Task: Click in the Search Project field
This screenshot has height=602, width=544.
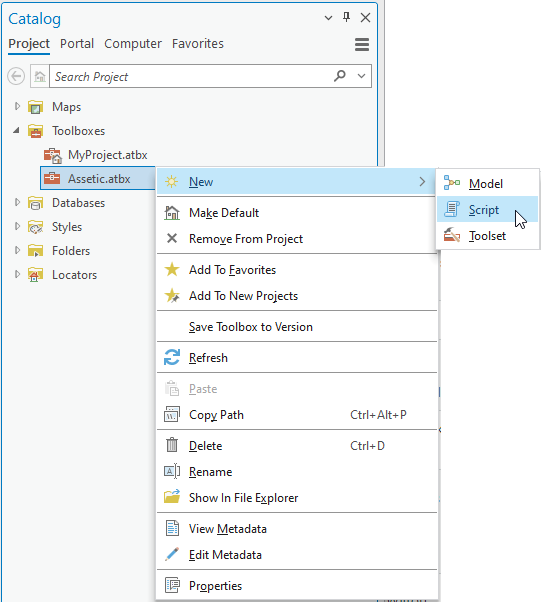Action: click(x=192, y=76)
